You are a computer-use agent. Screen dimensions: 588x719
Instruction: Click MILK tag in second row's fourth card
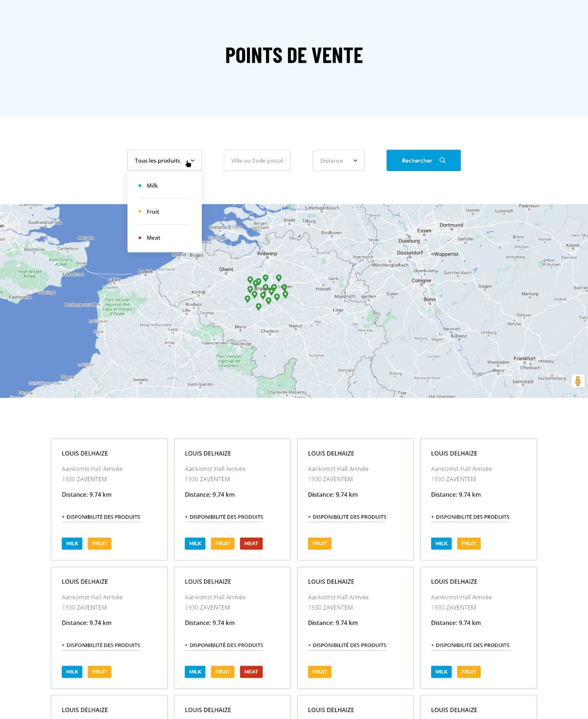coord(441,672)
